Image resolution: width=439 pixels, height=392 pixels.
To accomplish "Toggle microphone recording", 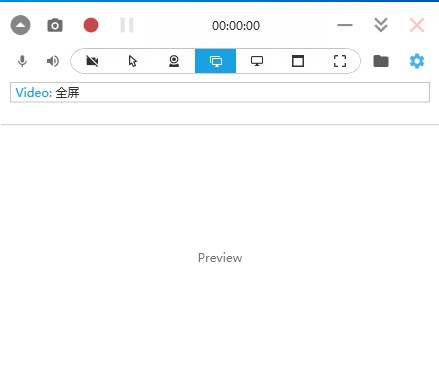I will [22, 61].
